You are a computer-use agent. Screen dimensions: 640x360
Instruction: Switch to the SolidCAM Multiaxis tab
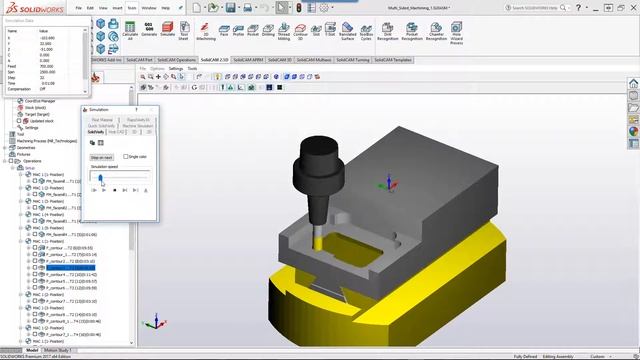point(313,60)
